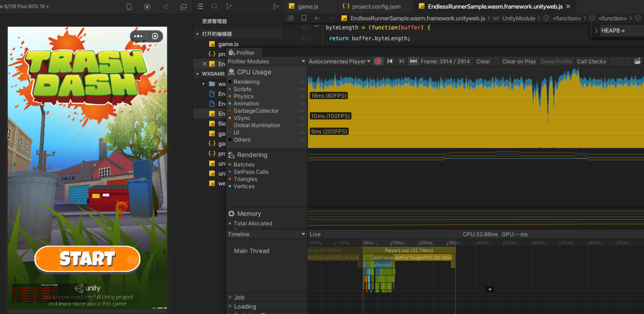Open the Profiler Modules dropdown
This screenshot has height=314, width=644.
point(267,62)
